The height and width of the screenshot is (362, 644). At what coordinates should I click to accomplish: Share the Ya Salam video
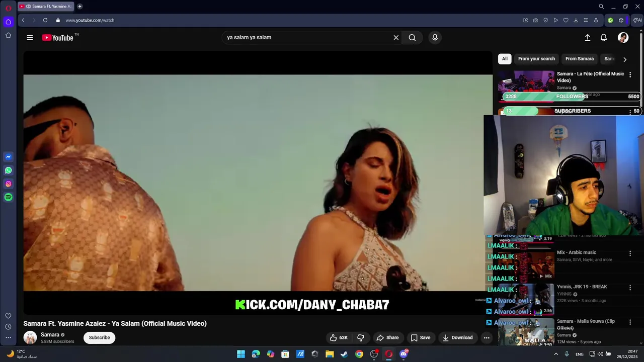click(x=387, y=338)
